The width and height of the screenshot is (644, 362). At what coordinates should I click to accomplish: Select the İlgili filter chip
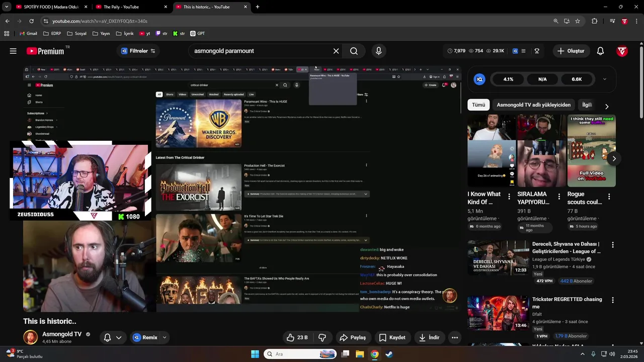pos(587,105)
